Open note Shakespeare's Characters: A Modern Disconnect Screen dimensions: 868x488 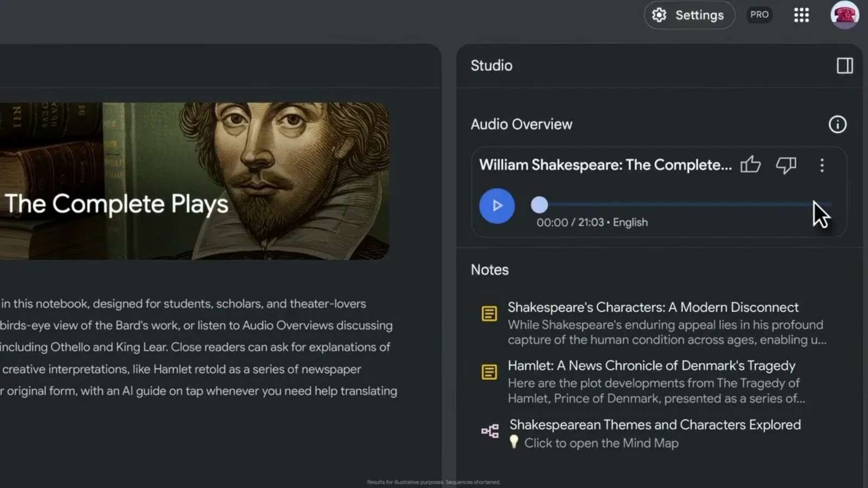pyautogui.click(x=653, y=307)
